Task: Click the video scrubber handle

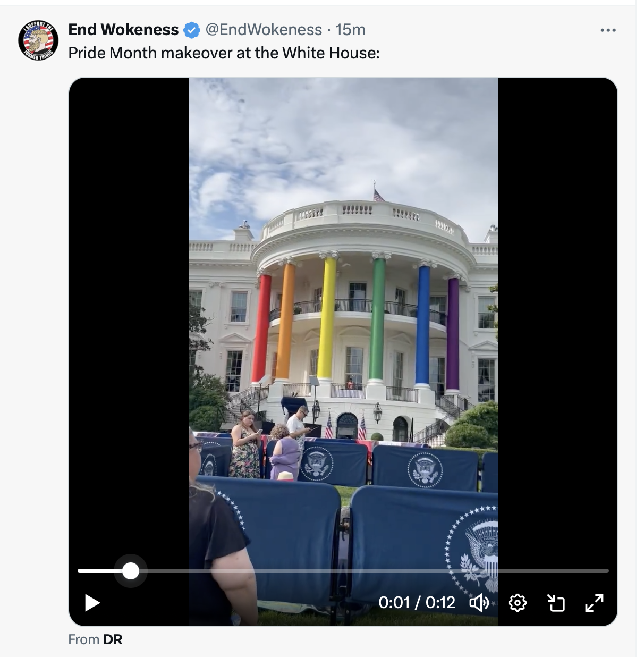Action: tap(130, 571)
